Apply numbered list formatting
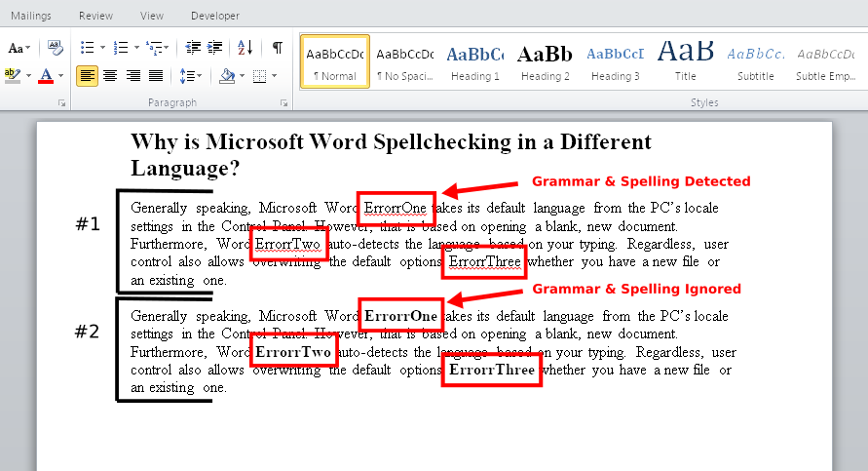 click(x=121, y=48)
